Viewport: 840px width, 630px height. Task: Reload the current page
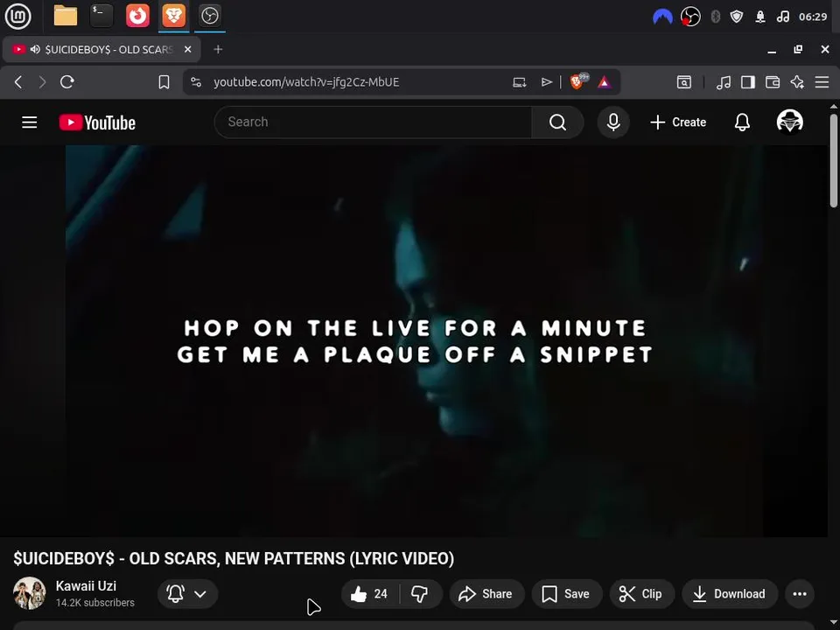[67, 82]
